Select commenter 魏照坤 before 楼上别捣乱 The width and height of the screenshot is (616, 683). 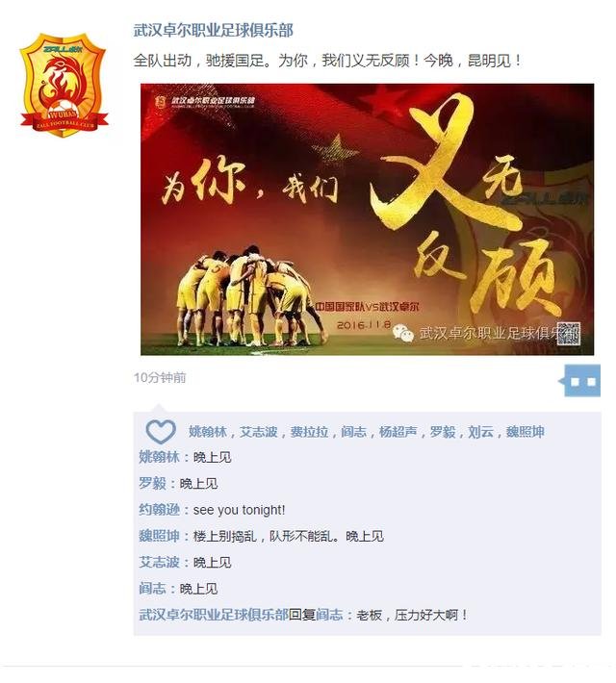click(x=159, y=536)
